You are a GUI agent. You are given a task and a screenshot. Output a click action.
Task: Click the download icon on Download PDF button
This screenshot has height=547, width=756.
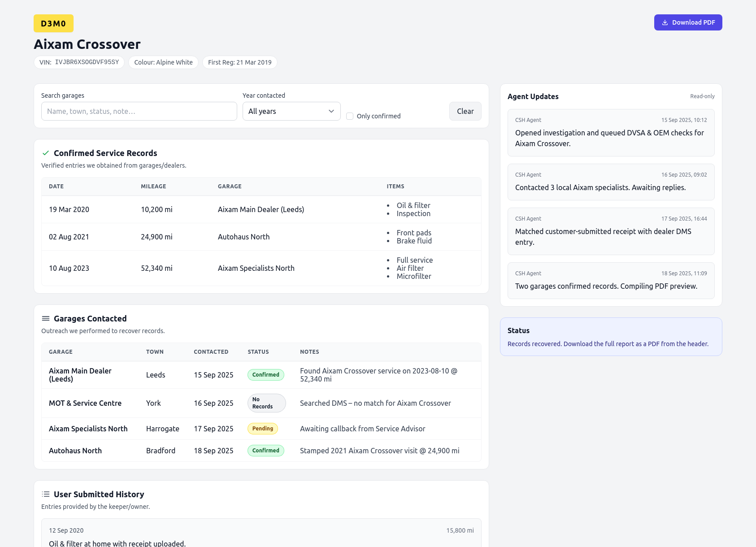(665, 22)
